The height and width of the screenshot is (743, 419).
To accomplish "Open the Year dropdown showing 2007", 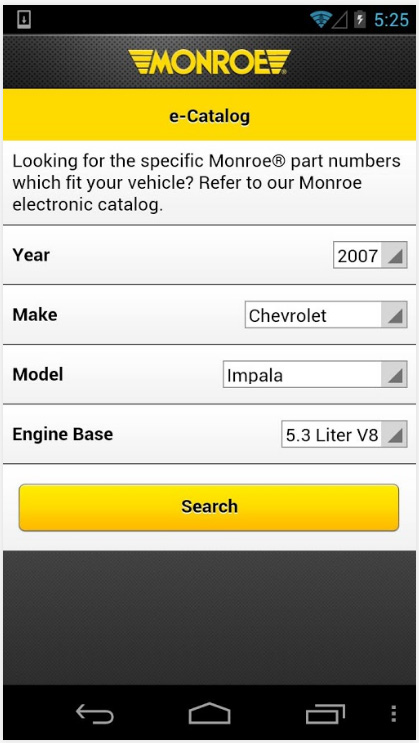I will point(370,255).
